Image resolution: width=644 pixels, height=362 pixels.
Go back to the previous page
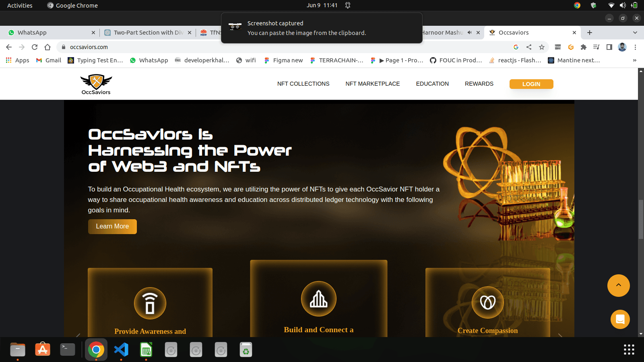9,47
